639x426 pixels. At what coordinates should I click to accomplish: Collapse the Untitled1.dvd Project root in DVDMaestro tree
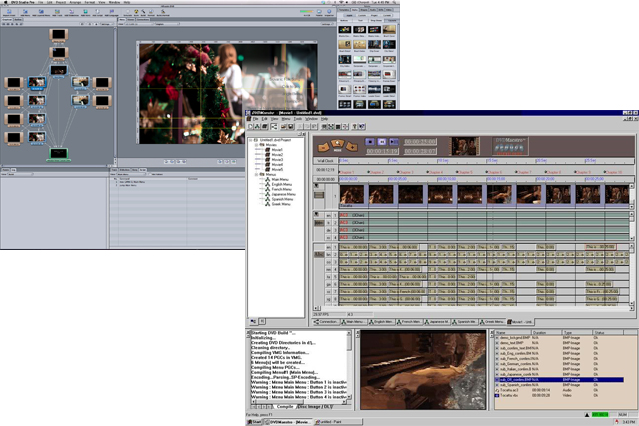pyautogui.click(x=251, y=140)
